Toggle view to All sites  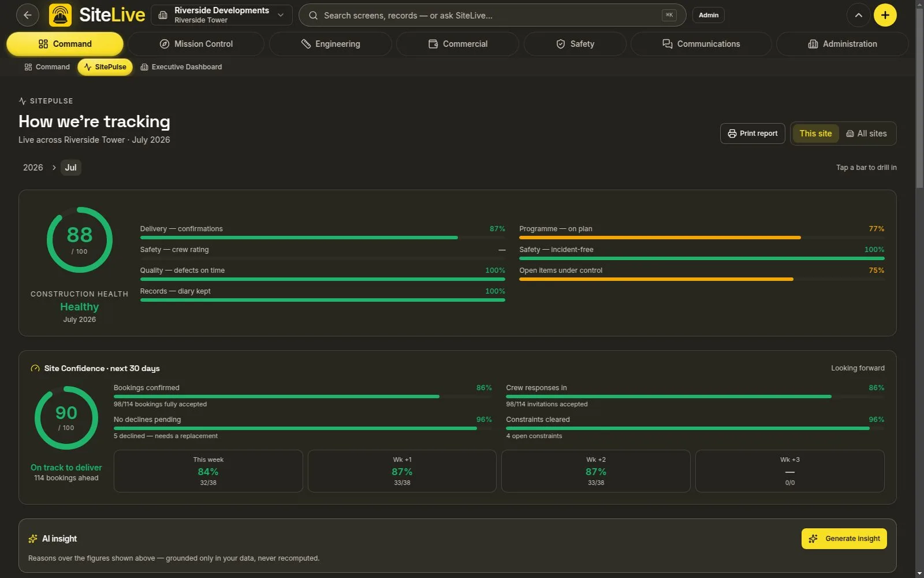[x=866, y=134]
